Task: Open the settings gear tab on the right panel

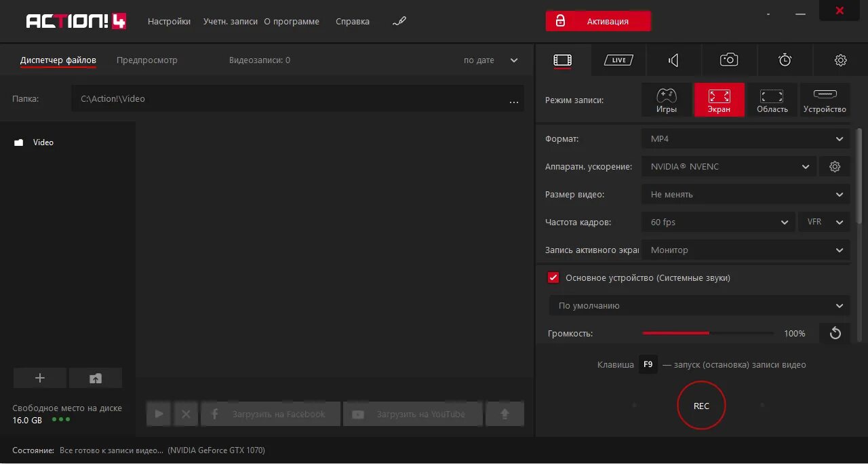Action: click(x=840, y=60)
